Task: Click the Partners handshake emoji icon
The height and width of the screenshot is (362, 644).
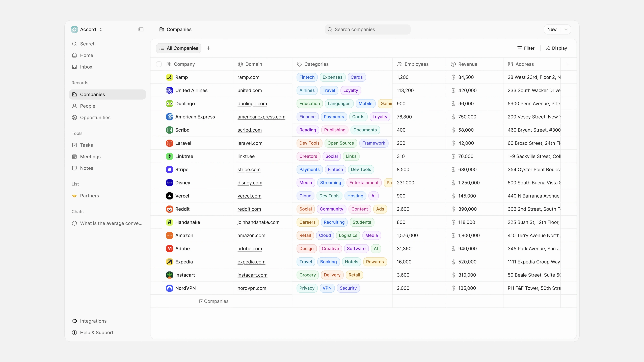Action: pyautogui.click(x=74, y=196)
